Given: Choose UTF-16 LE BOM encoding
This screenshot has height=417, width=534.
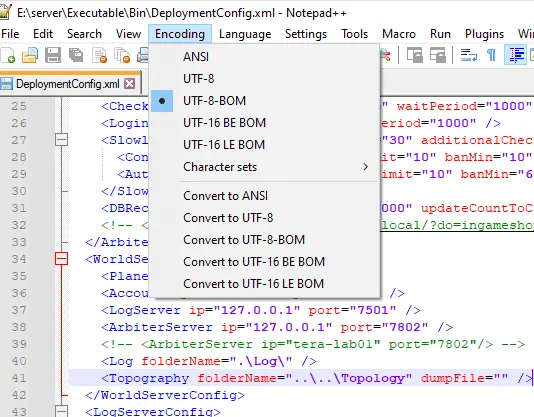Looking at the screenshot, I should pyautogui.click(x=264, y=145).
